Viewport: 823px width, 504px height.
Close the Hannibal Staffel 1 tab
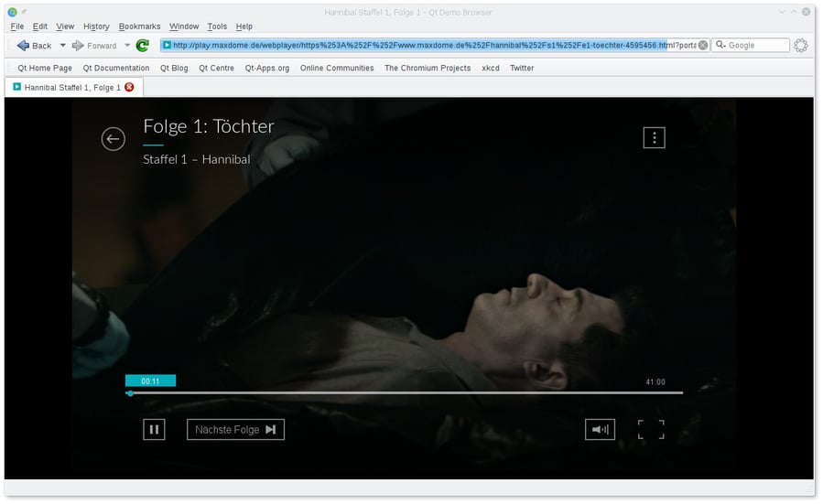129,87
